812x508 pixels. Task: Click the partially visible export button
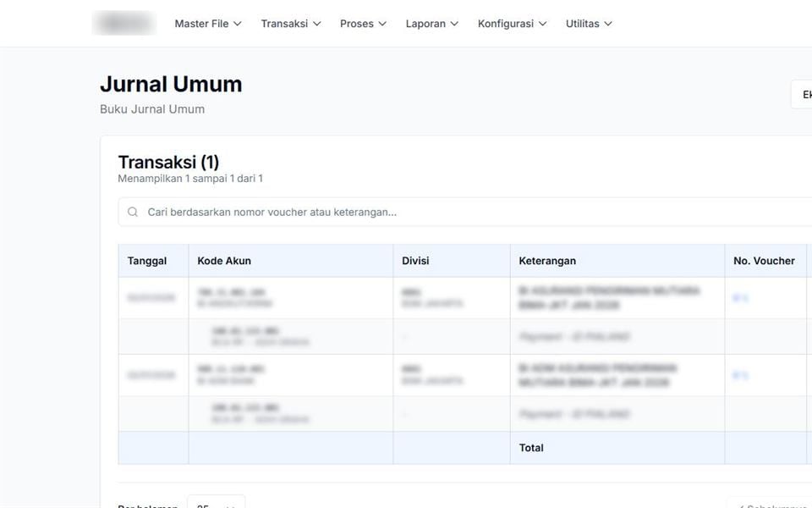[802, 94]
